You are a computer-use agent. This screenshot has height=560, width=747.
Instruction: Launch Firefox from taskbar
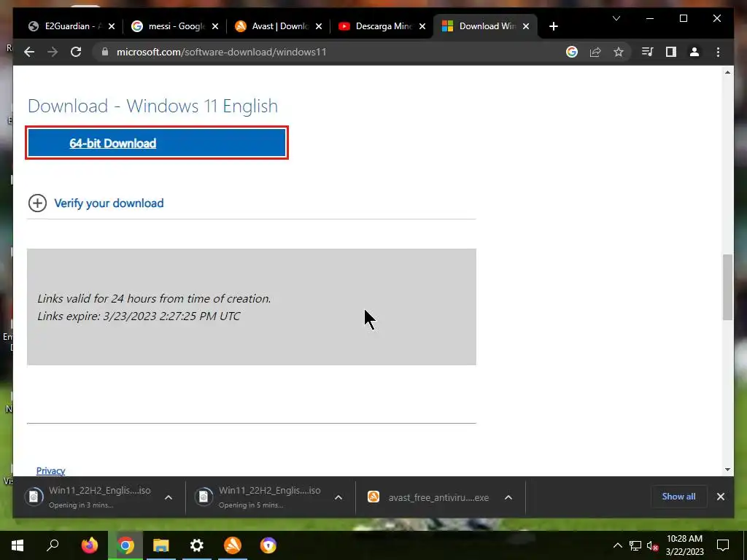point(90,545)
